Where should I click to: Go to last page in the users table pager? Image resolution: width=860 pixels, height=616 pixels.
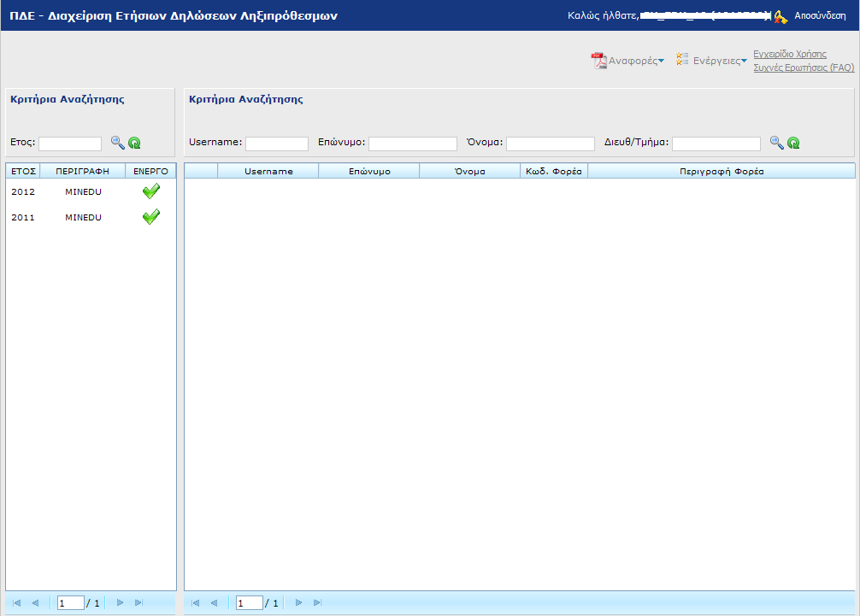317,603
